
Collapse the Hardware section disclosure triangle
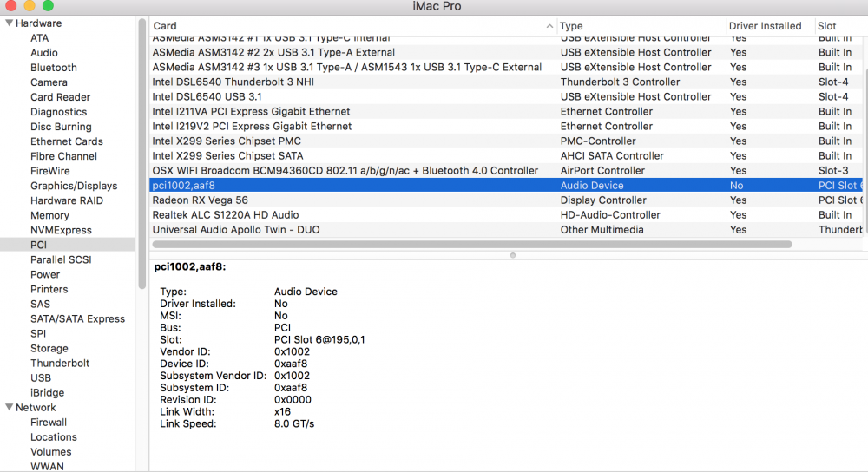[10, 23]
